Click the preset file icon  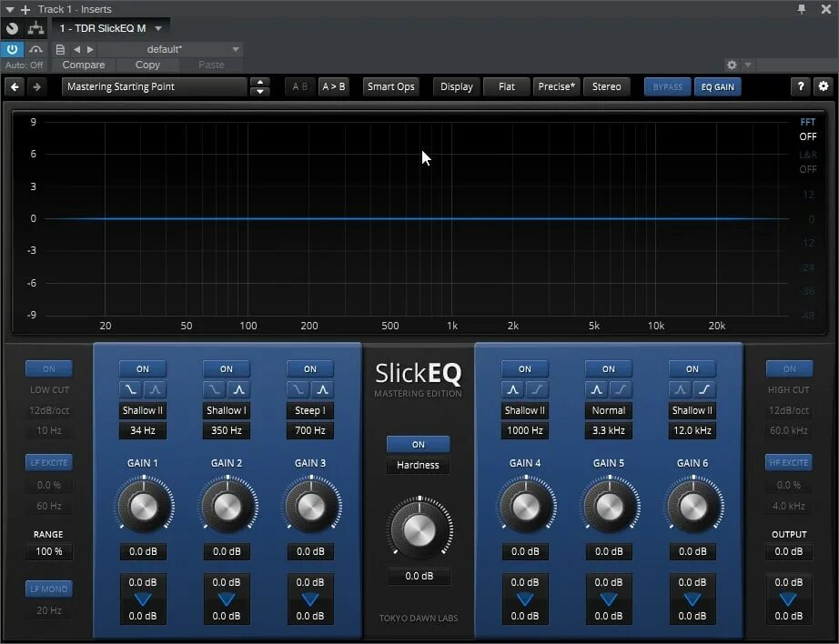tap(60, 49)
